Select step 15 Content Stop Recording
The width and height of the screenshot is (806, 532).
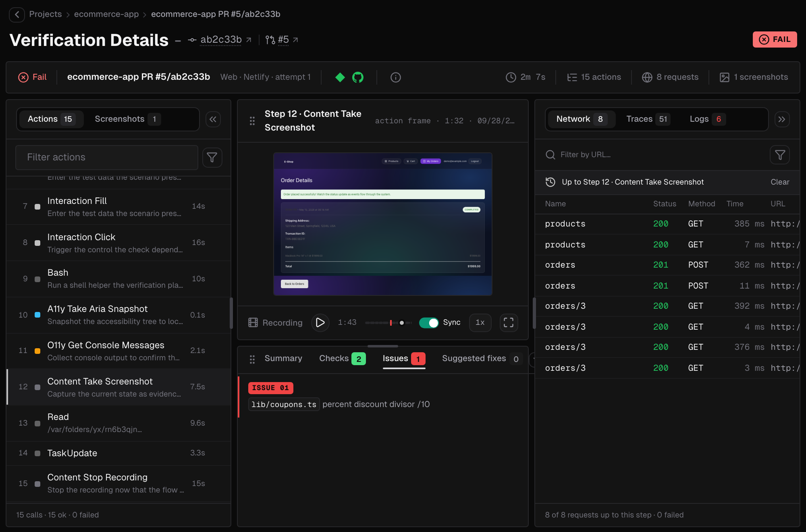tap(118, 484)
